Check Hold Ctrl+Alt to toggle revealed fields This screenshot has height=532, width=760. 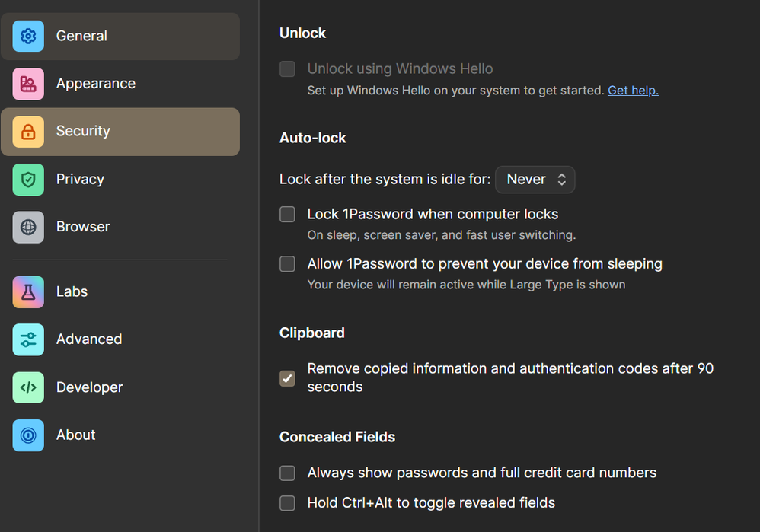[x=287, y=503]
